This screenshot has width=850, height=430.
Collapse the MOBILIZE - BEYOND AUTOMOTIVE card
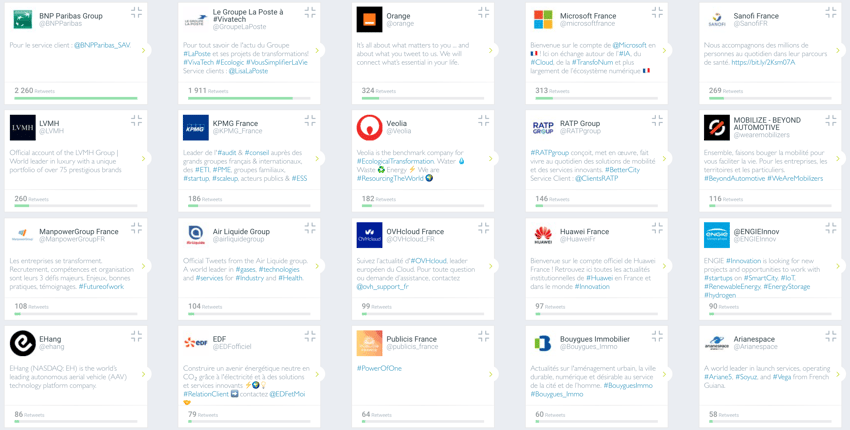point(830,120)
